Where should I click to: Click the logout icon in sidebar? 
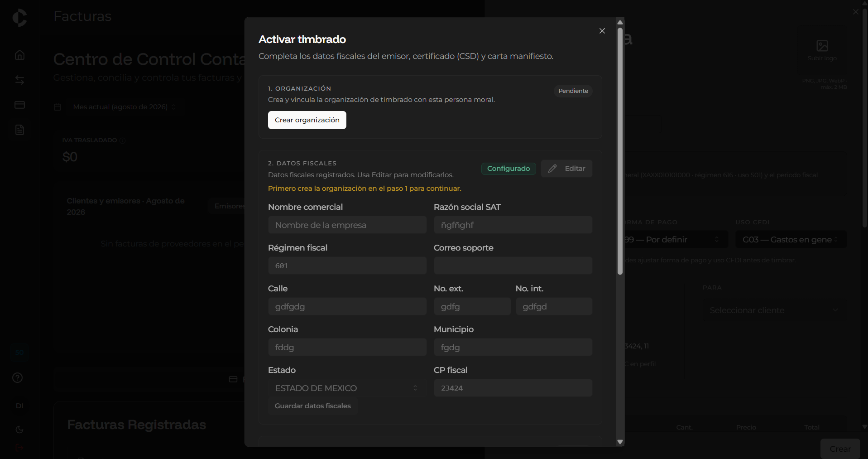pyautogui.click(x=19, y=448)
